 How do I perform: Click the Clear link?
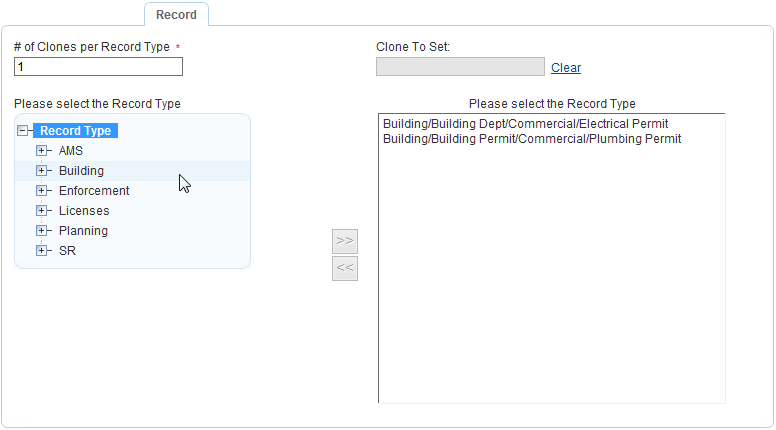(x=566, y=68)
